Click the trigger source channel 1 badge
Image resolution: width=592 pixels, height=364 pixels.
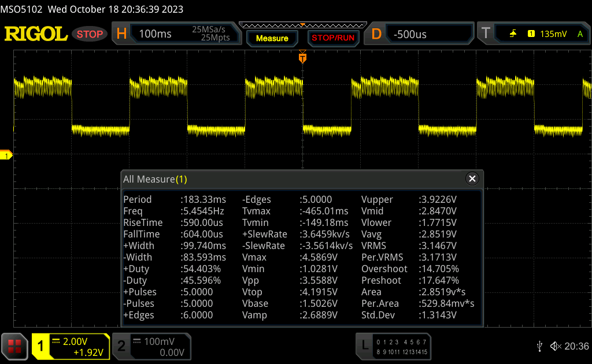point(531,34)
